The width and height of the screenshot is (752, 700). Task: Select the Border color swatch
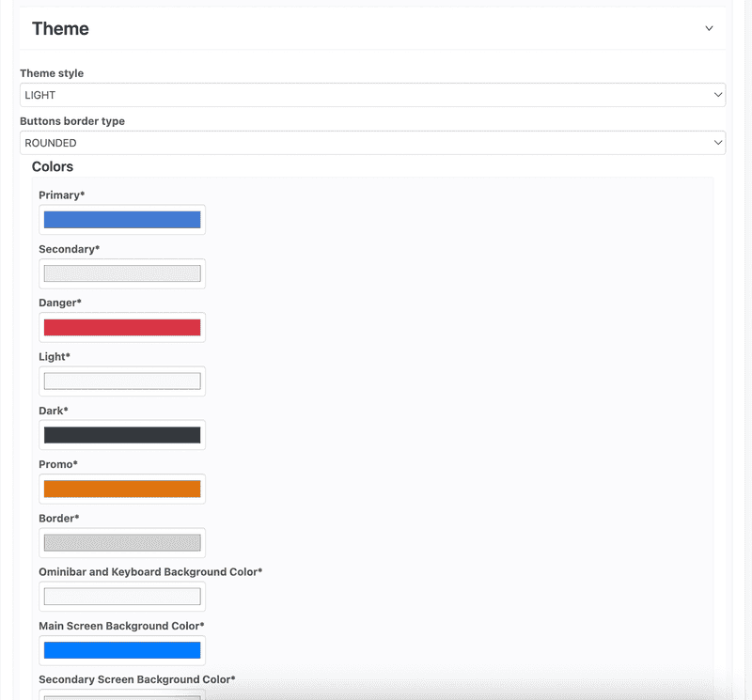pyautogui.click(x=122, y=542)
